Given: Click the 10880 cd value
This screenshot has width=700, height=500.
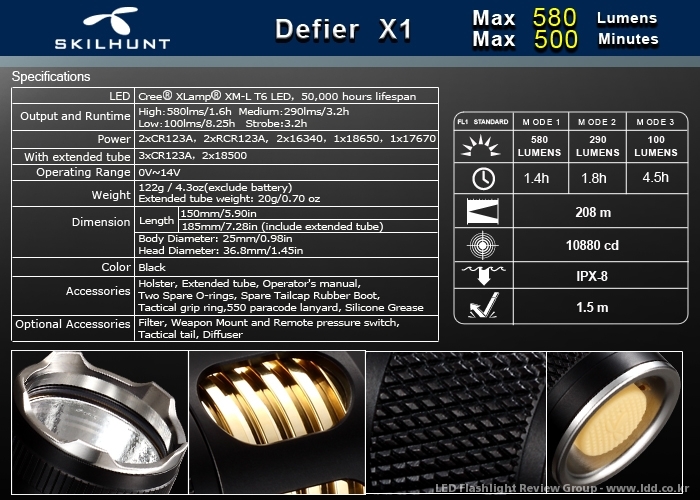Looking at the screenshot, I should coord(592,245).
